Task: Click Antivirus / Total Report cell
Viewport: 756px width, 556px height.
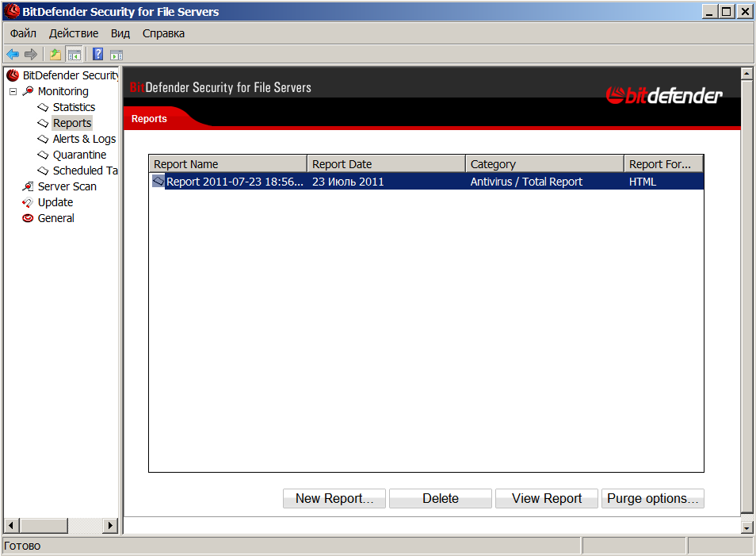Action: [526, 182]
